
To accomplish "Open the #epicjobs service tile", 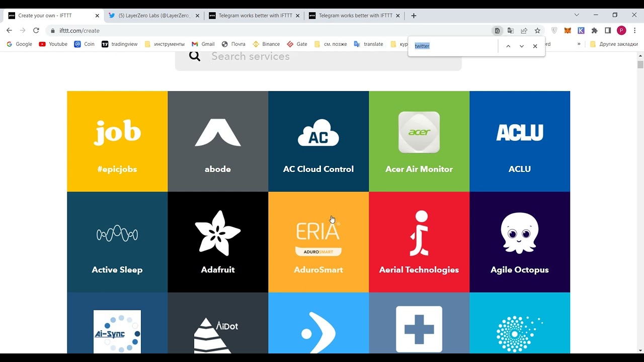I will coord(117,141).
